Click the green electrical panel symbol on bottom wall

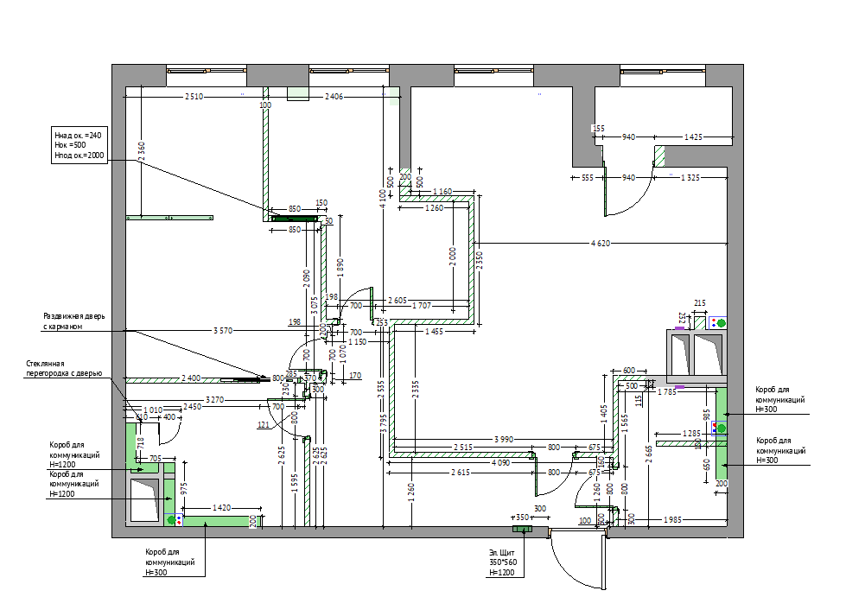(522, 529)
